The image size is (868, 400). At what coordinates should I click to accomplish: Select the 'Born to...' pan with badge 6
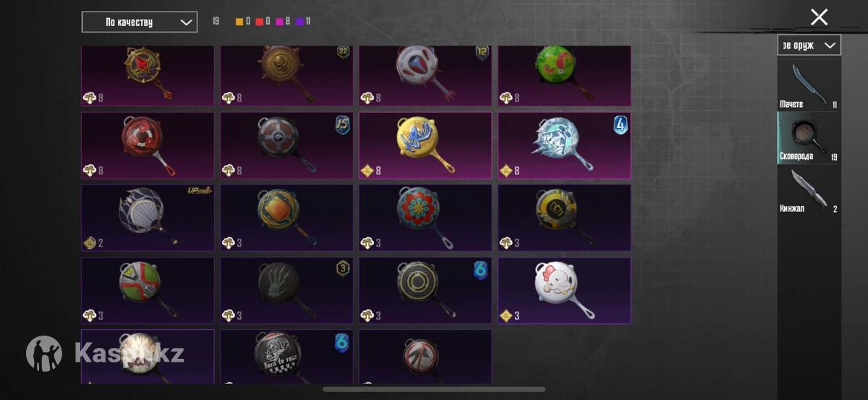coord(286,357)
